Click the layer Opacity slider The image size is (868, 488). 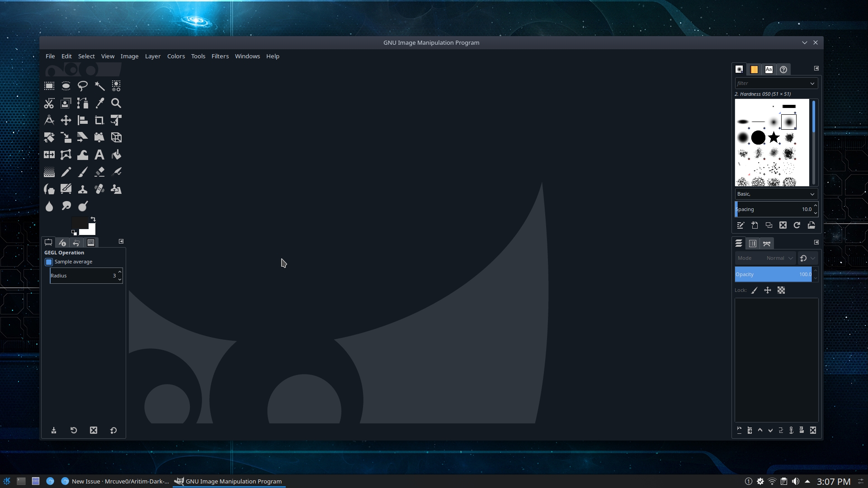[774, 274]
